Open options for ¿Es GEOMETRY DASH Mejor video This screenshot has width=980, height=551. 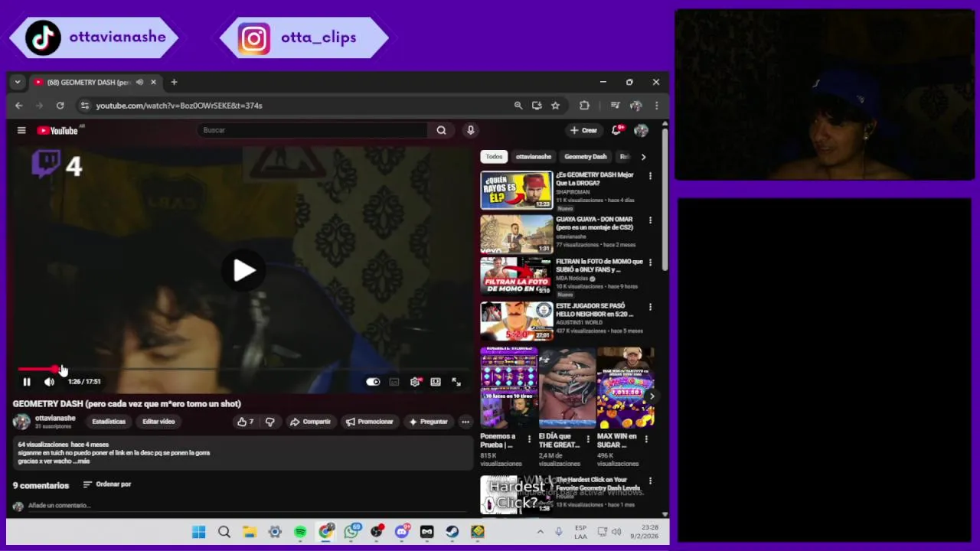[x=650, y=176]
